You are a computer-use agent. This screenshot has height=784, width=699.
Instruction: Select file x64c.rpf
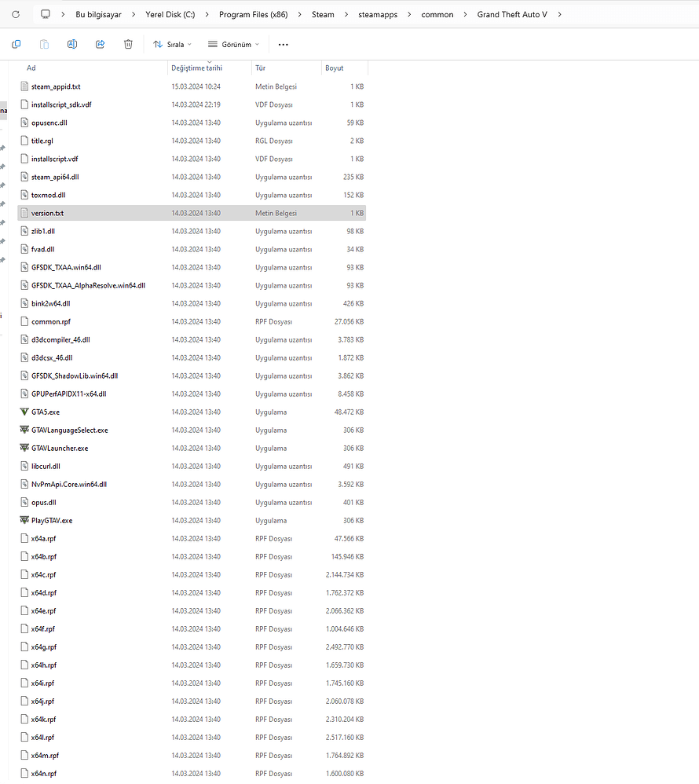coord(192,574)
